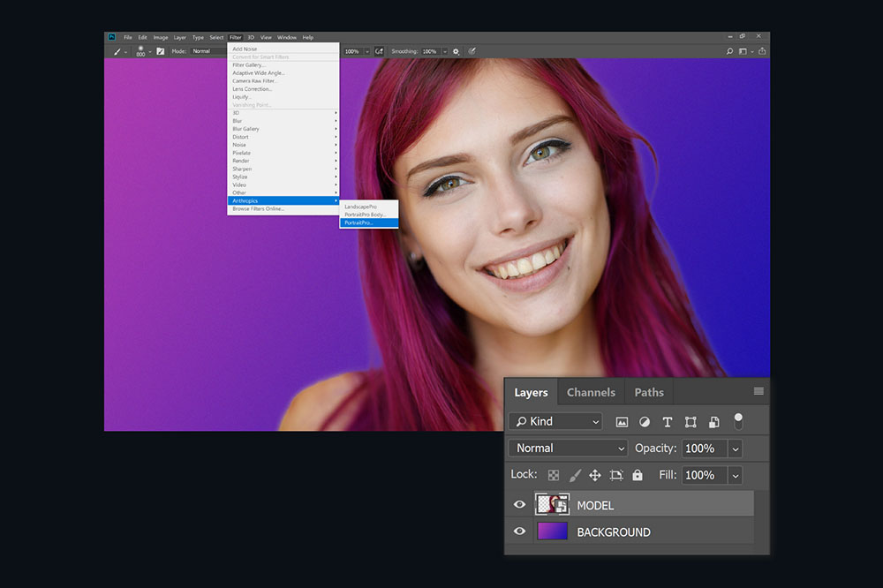The image size is (883, 588).
Task: Open the Kind filter dropdown
Action: (x=555, y=422)
